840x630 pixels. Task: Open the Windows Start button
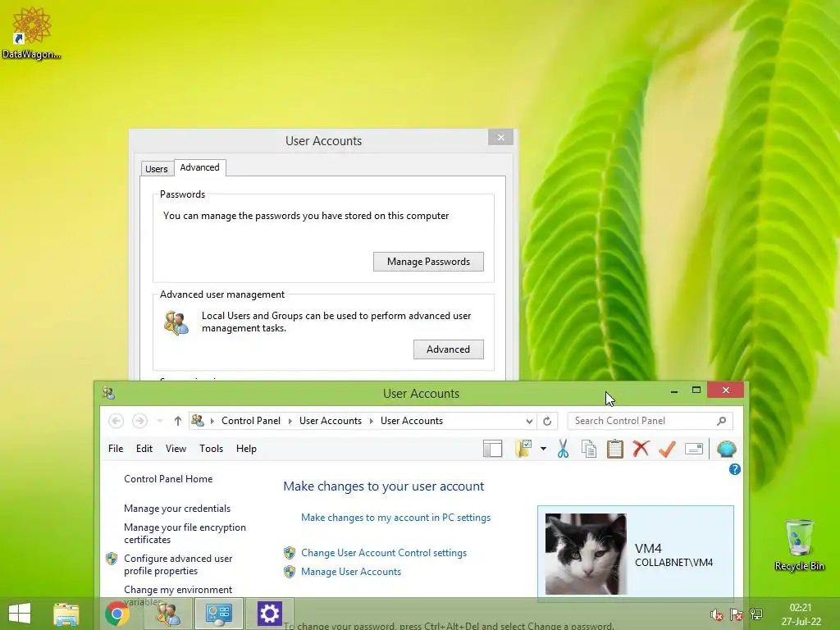point(20,614)
